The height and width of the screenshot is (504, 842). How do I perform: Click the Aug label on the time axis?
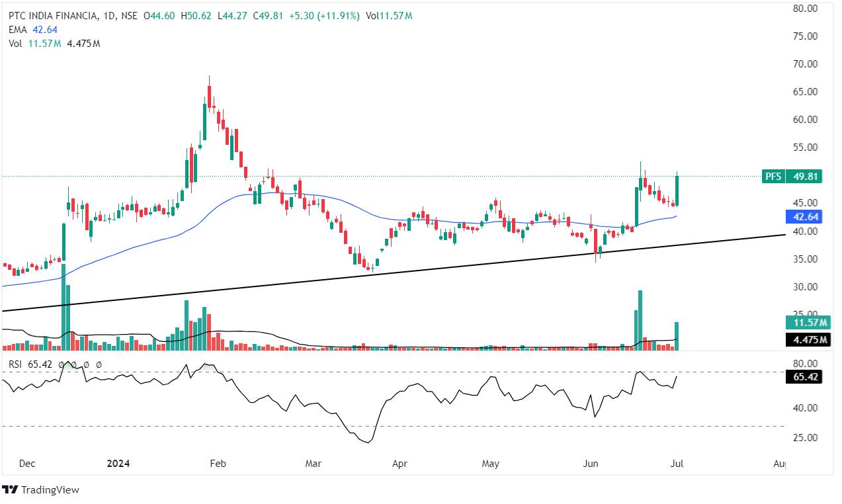779,464
